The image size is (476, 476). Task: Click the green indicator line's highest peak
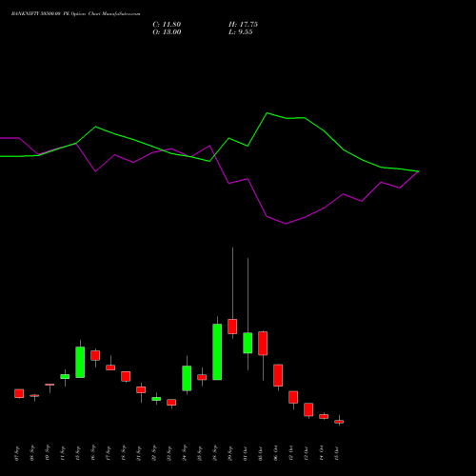267,113
